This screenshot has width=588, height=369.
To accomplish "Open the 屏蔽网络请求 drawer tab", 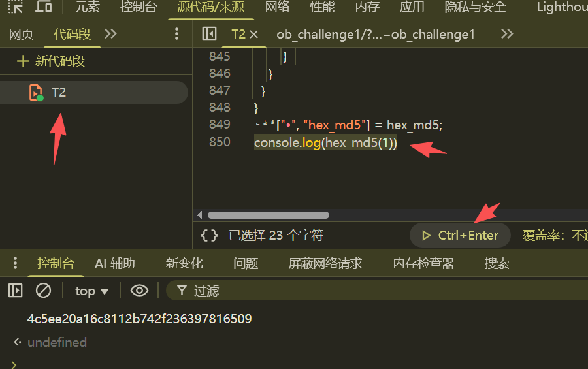I will (325, 263).
